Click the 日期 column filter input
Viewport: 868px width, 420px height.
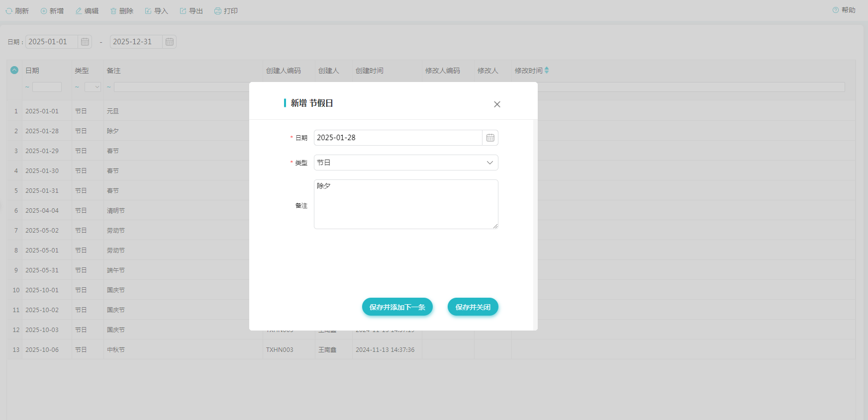[47, 87]
